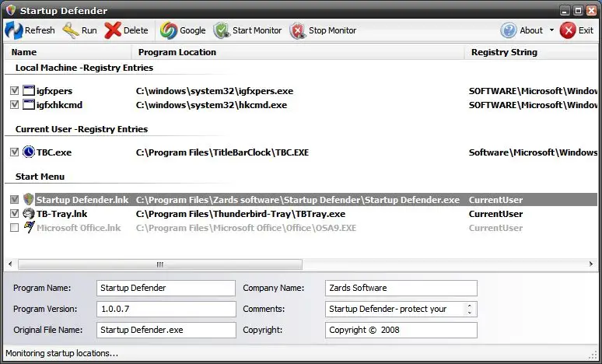Select the TitleBarClock TBC.EXE path
The height and width of the screenshot is (364, 602).
222,152
